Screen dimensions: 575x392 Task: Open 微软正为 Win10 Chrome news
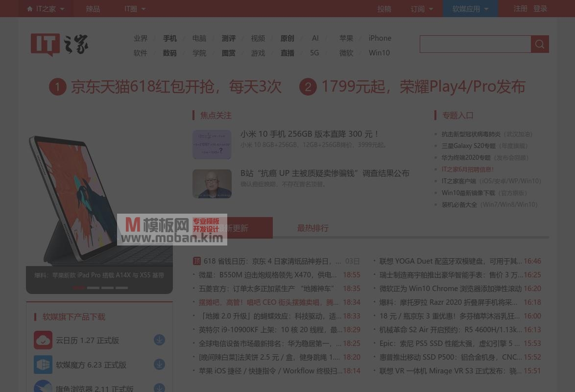coord(450,289)
